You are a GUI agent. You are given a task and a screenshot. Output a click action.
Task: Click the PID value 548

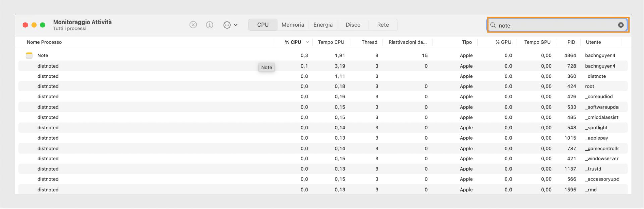[572, 128]
